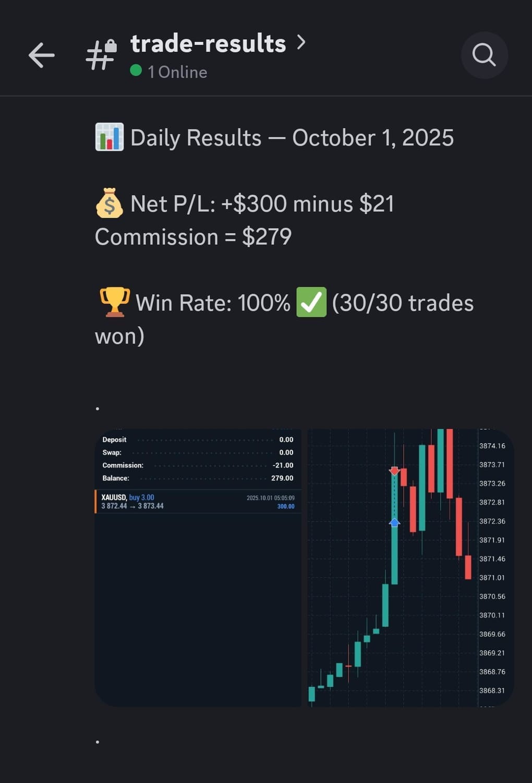The height and width of the screenshot is (783, 532).
Task: Click the money bag emoji
Action: pos(110,204)
